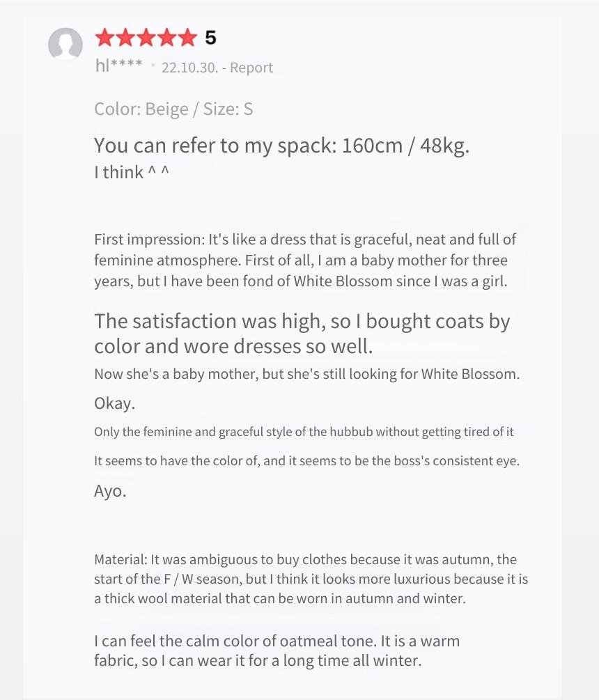Click the third red rating star

tap(146, 38)
